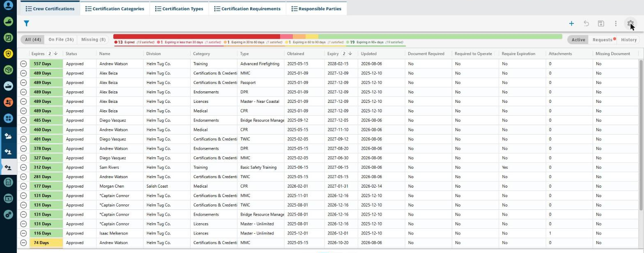Screen dimensions: 644x253
Task: Sort by Type column header
Action: click(245, 53)
